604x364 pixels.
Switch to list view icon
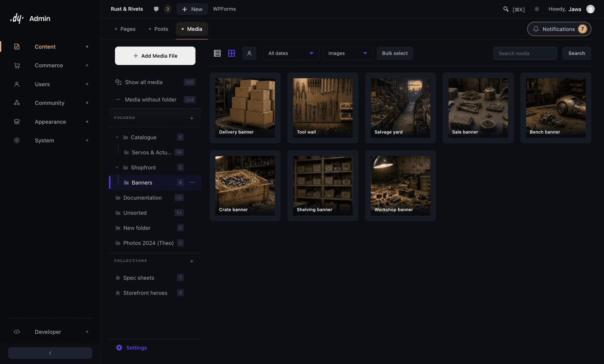tap(217, 53)
